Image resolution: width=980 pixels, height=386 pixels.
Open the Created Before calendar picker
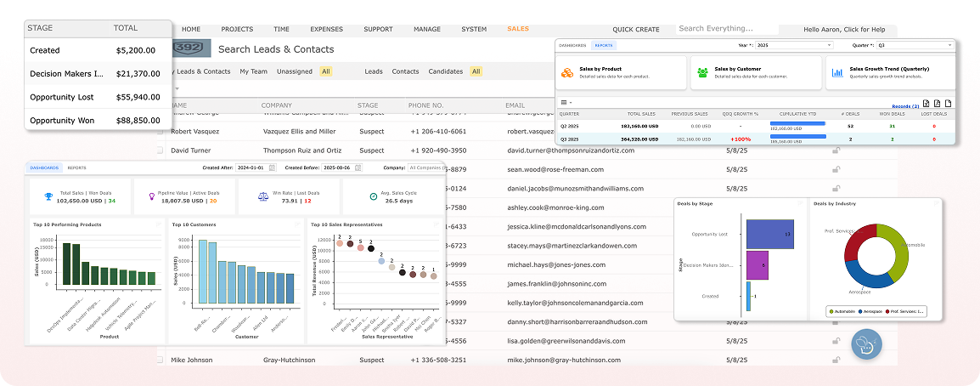(x=359, y=167)
